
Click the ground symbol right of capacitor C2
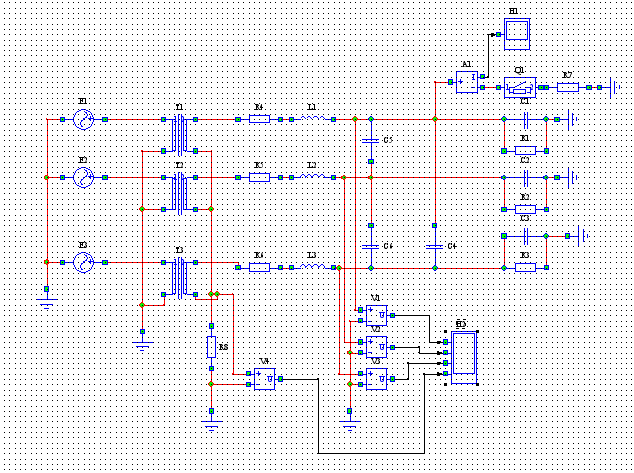(572, 177)
